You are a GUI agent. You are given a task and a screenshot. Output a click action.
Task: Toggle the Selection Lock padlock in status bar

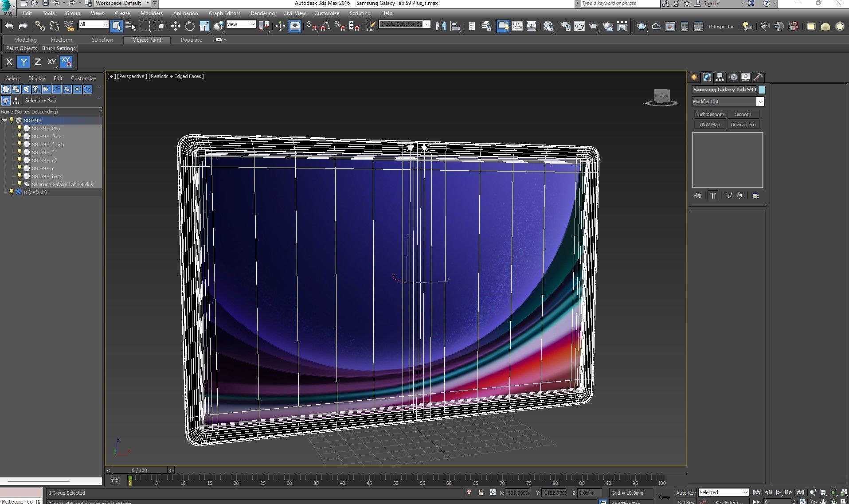click(x=481, y=492)
